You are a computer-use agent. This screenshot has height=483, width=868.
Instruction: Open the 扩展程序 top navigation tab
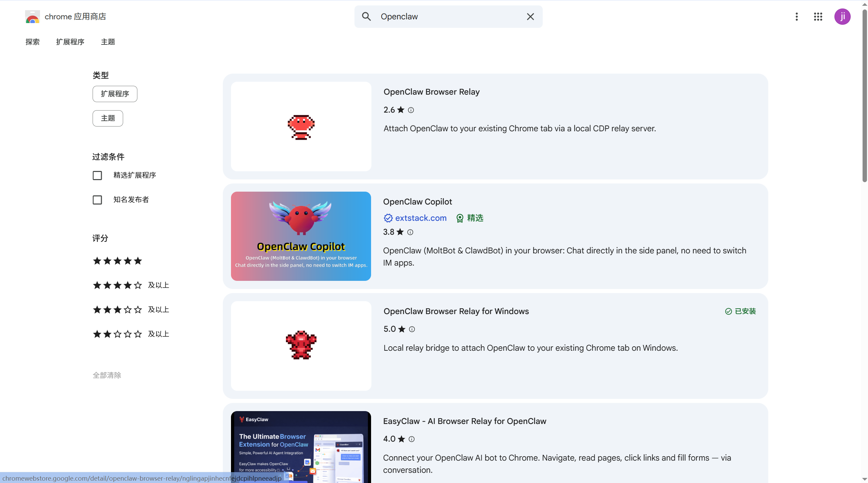[70, 42]
